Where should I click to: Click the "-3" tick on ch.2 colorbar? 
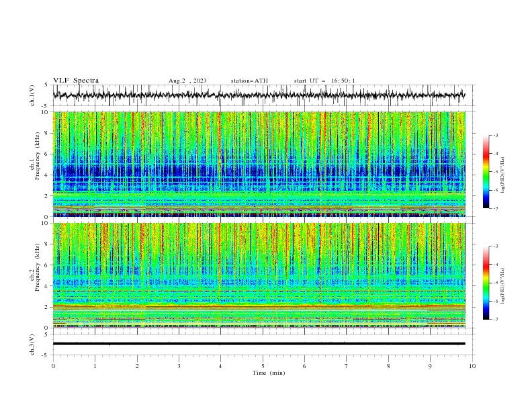495,246
